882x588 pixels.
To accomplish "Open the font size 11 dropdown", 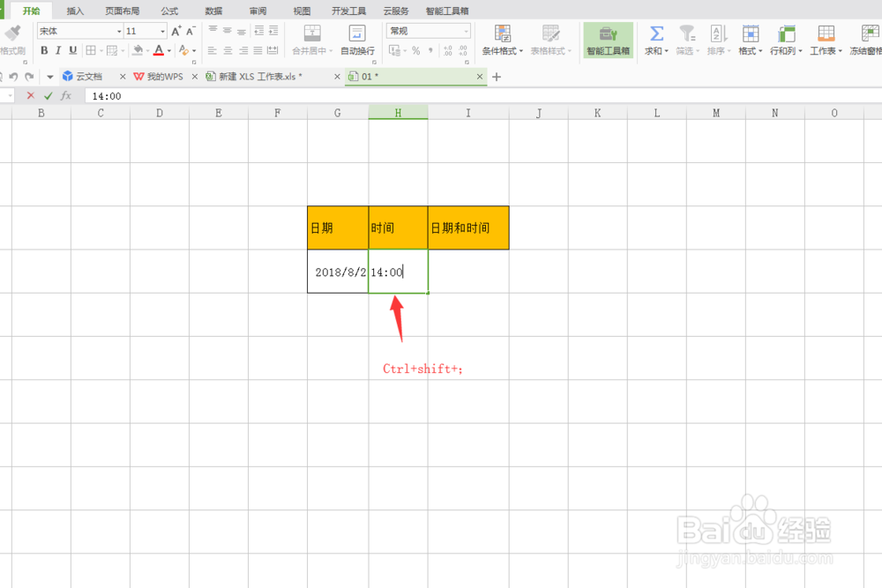I will click(162, 31).
